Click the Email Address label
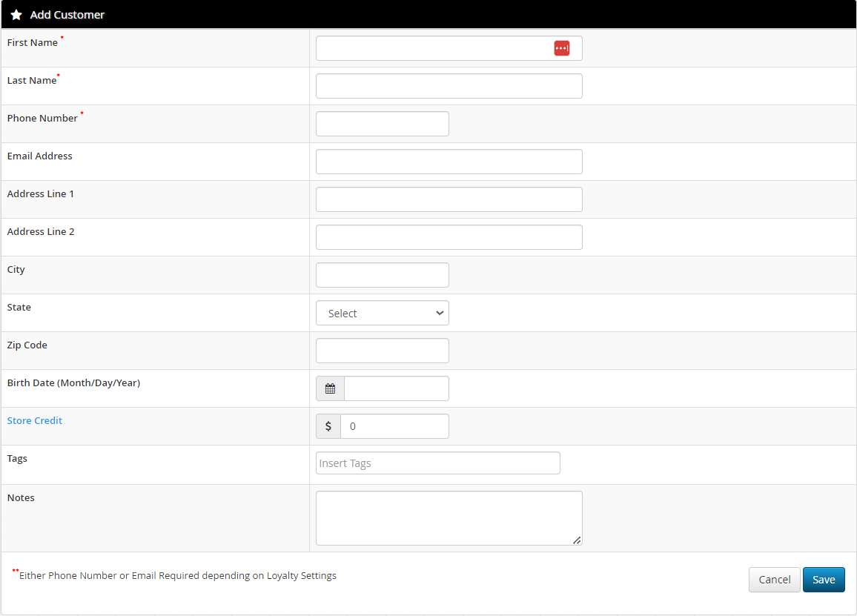 (x=39, y=156)
